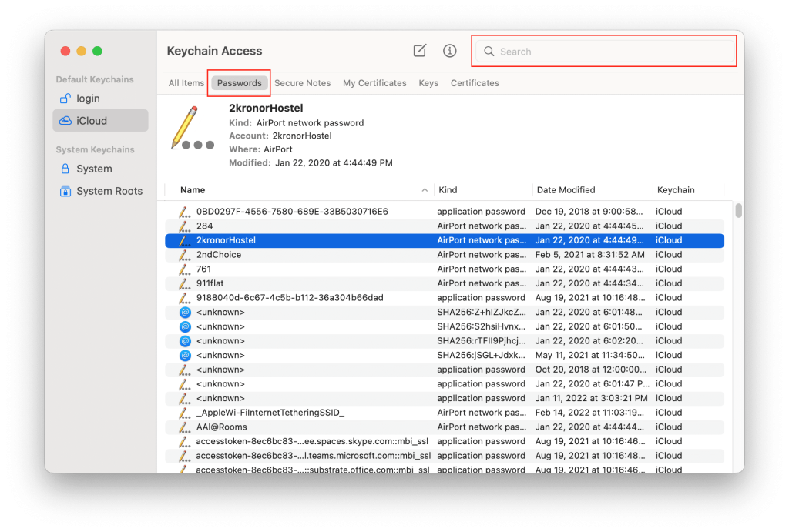
Task: Open the info inspector icon
Action: point(449,51)
